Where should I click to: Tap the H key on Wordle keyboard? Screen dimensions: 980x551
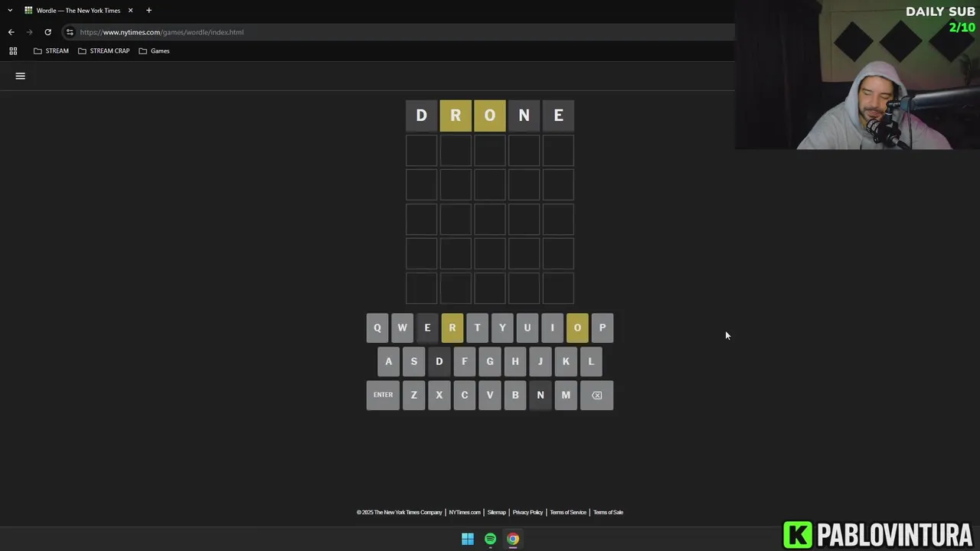click(515, 361)
